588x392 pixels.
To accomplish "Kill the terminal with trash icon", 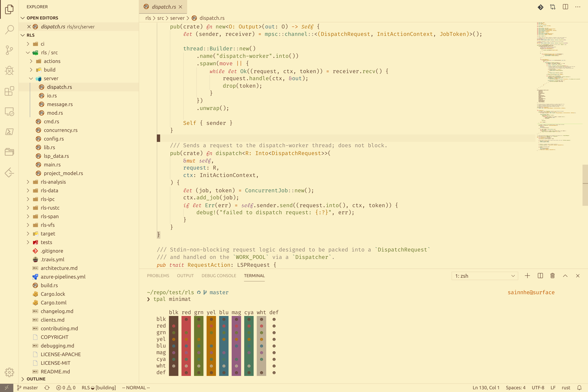I will tap(553, 276).
